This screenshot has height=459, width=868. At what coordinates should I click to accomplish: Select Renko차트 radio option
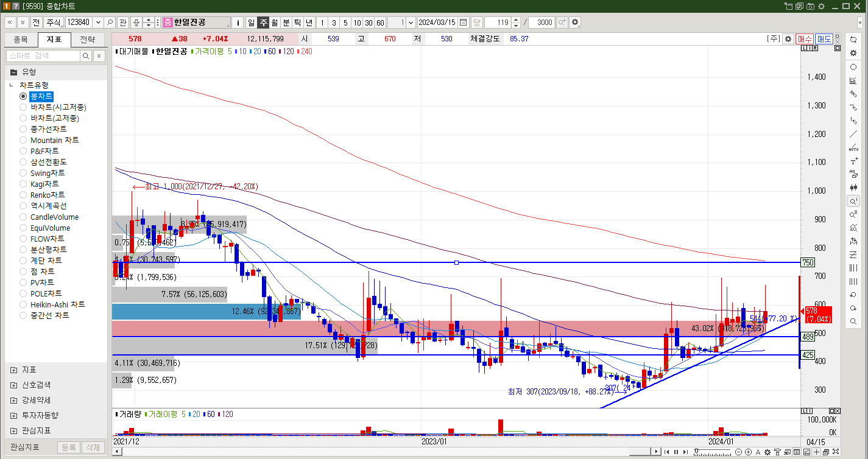coord(23,195)
